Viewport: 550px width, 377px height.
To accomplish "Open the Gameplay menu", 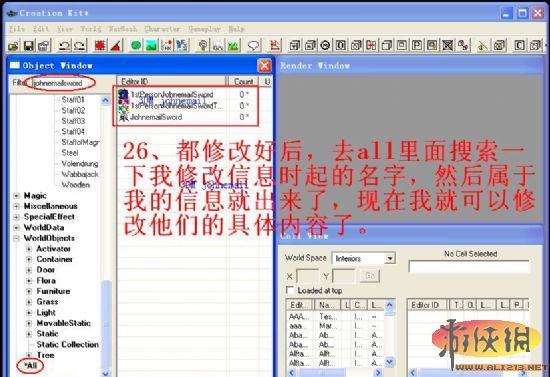I will pos(204,29).
